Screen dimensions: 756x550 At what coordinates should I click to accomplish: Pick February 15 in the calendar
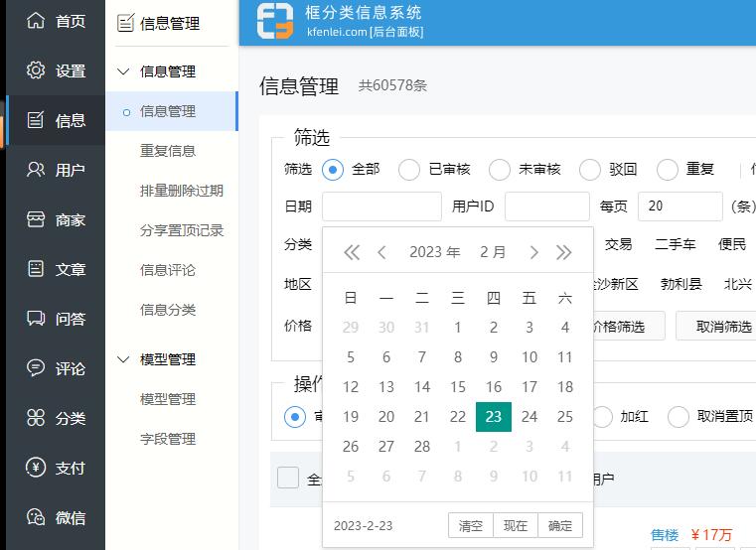point(458,387)
